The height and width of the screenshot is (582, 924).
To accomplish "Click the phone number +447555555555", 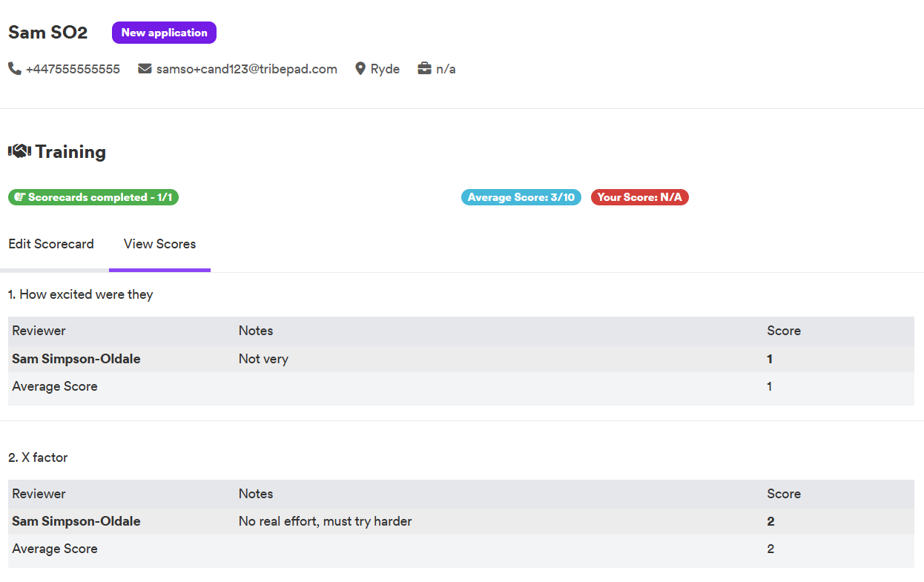I will pyautogui.click(x=73, y=69).
